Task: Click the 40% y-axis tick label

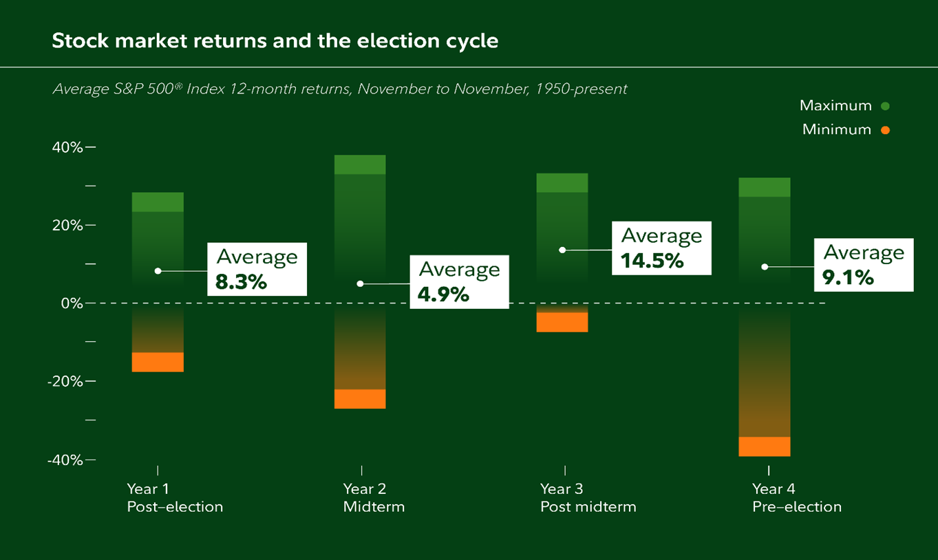Action: (x=66, y=147)
